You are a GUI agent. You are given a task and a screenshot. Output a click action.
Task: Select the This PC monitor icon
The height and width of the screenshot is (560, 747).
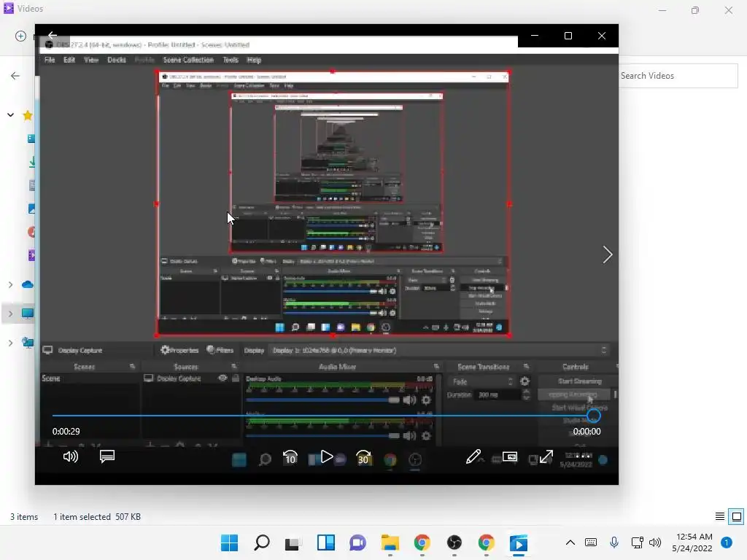click(x=28, y=314)
